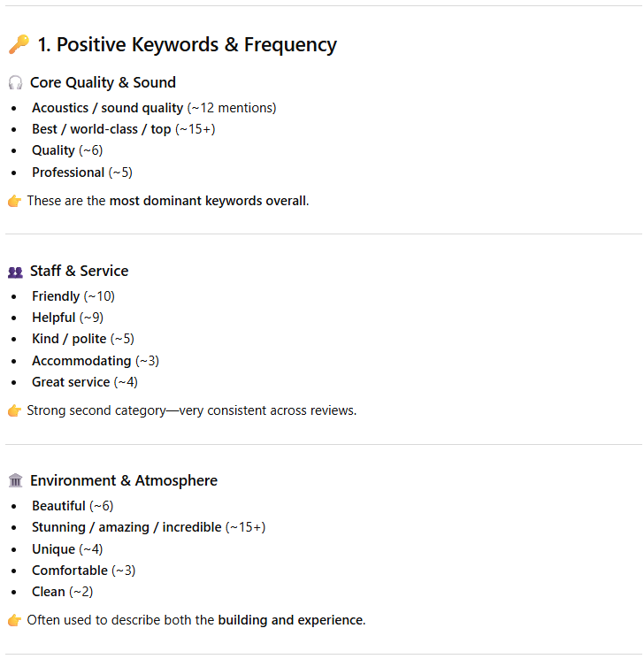
Task: Click the 'Professional' keyword bullet
Action: click(68, 172)
